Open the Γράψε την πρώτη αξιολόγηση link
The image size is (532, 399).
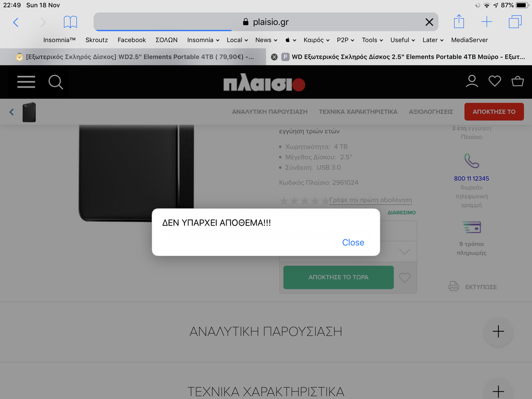[x=371, y=200]
